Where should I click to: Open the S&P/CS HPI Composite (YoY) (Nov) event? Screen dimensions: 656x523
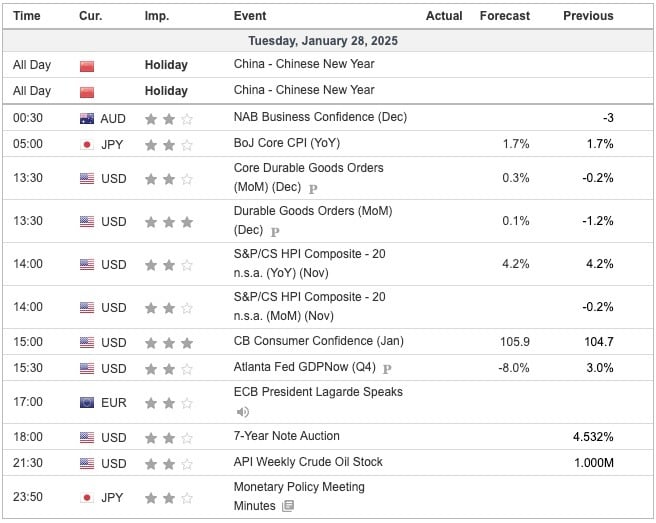310,264
